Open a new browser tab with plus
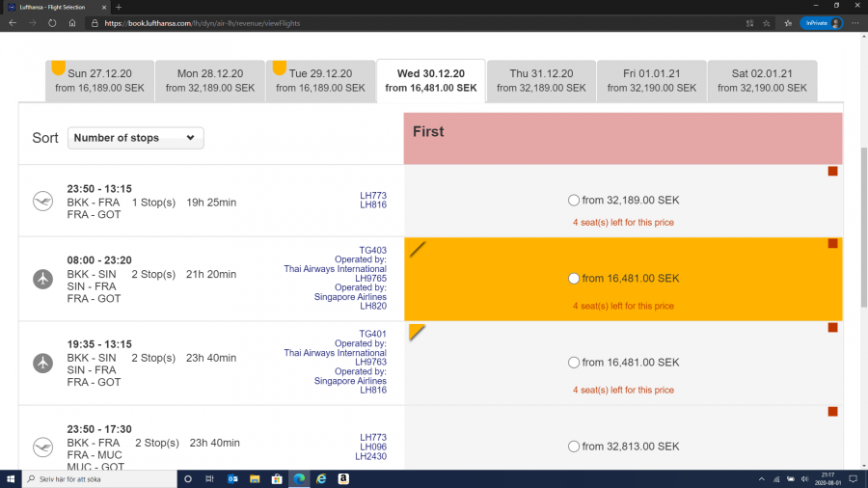Image resolution: width=868 pixels, height=488 pixels. click(x=119, y=7)
